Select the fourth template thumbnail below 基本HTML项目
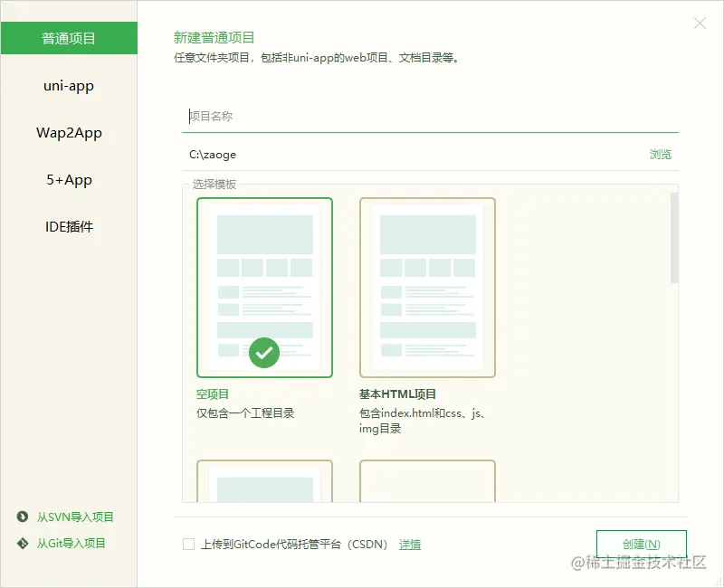724x588 pixels. (427, 481)
